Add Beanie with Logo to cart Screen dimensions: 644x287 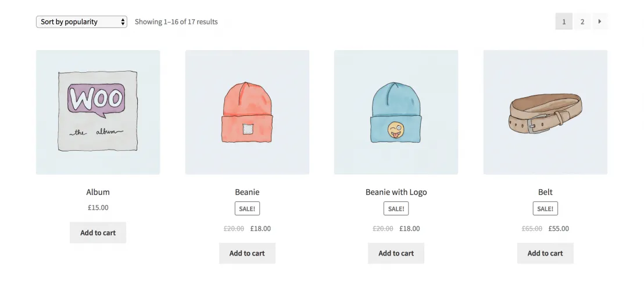396,253
